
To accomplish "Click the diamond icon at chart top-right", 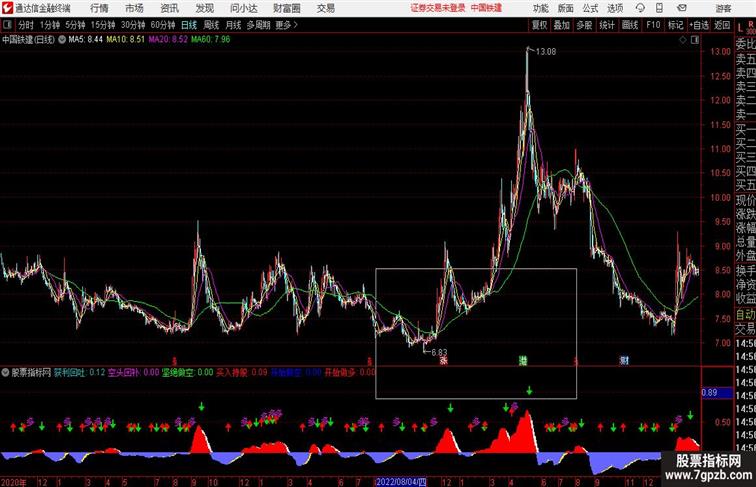I will click(x=683, y=40).
